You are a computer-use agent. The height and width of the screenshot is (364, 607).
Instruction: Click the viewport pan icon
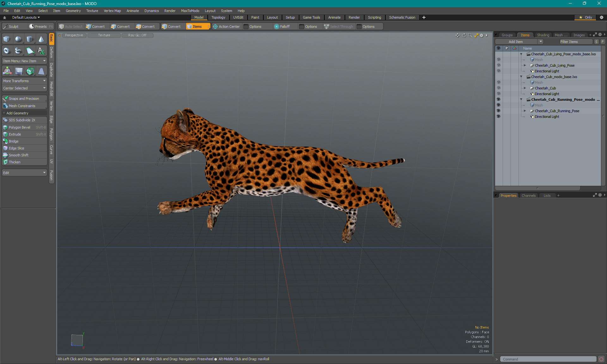click(457, 35)
